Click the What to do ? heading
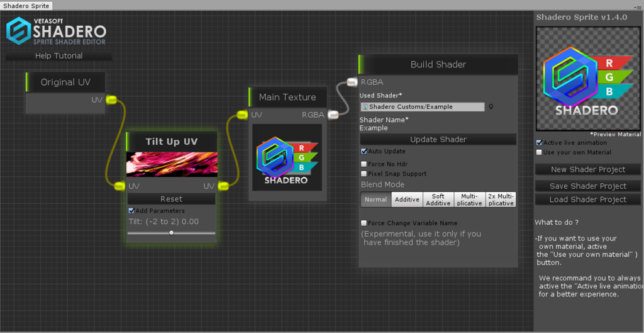This screenshot has width=644, height=333. point(557,222)
